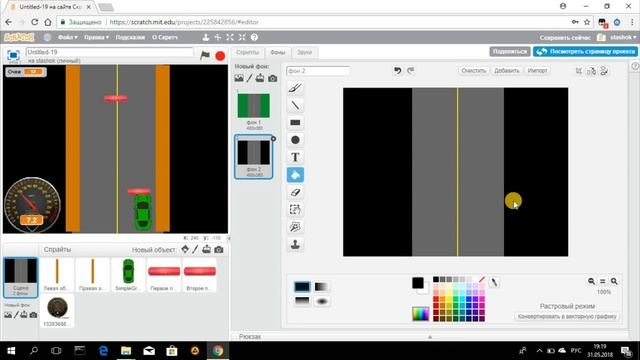Click the block help question mark icon

pos(254,37)
